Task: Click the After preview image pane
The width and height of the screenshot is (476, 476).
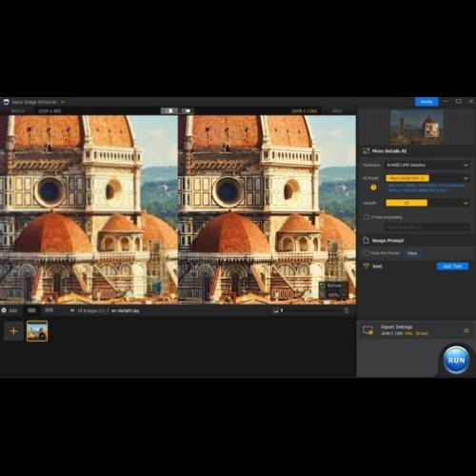Action: [x=267, y=209]
